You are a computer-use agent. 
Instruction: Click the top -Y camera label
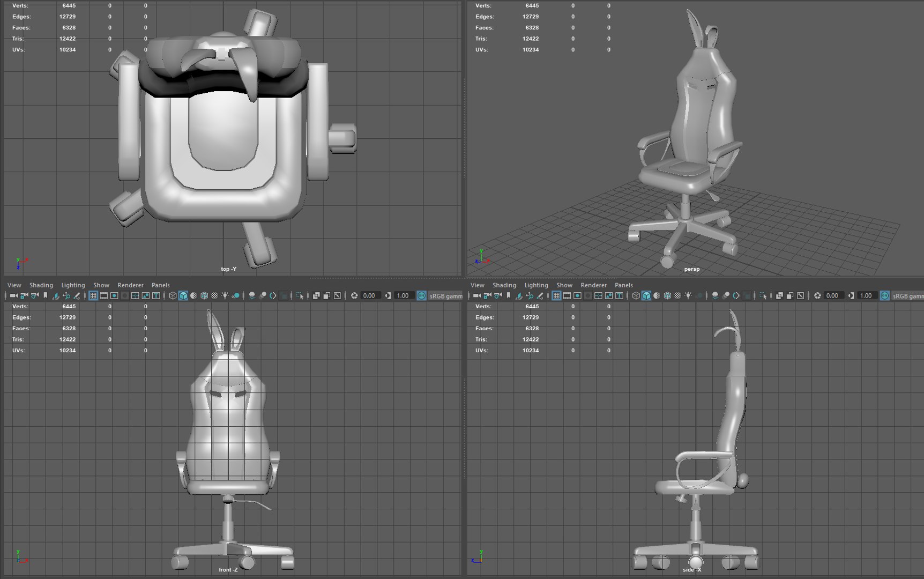tap(228, 269)
